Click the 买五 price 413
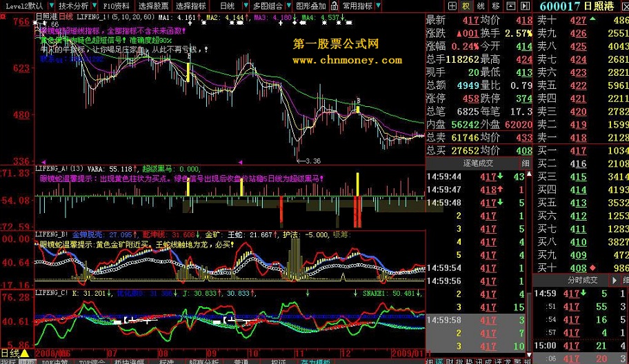 pos(578,203)
